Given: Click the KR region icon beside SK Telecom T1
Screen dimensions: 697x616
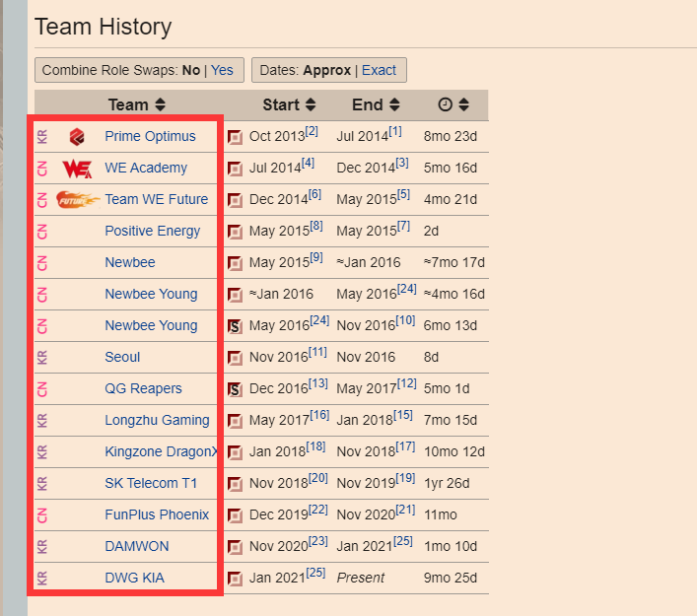Looking at the screenshot, I should (41, 484).
